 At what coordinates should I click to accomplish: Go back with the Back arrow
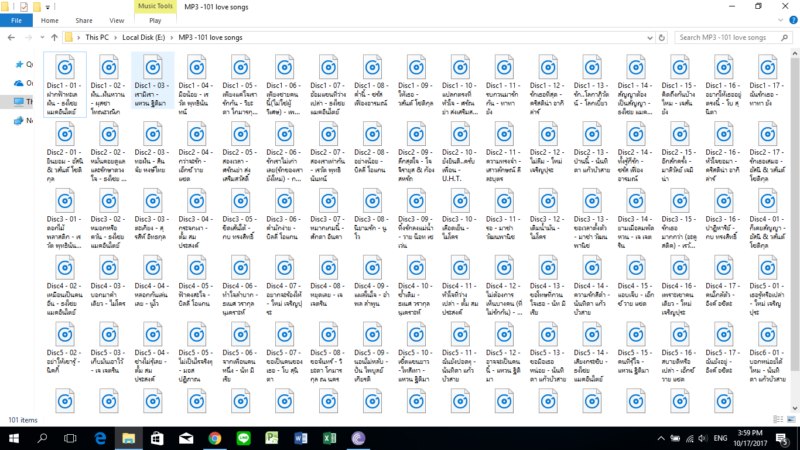(11, 37)
